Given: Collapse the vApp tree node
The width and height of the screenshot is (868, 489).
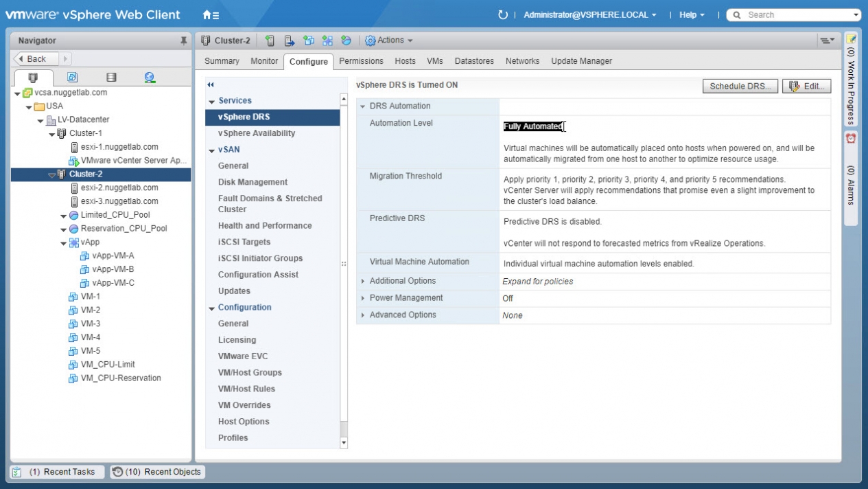Looking at the screenshot, I should tap(63, 242).
